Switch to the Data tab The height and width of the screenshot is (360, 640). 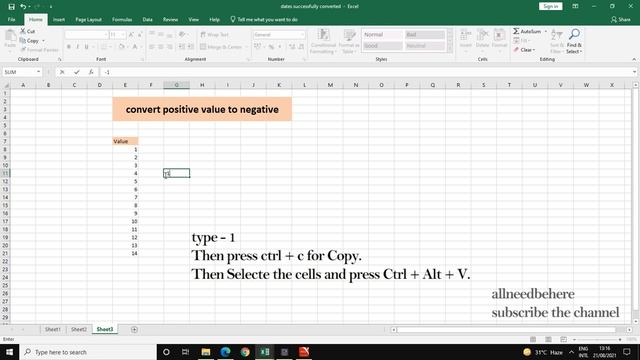pos(147,20)
